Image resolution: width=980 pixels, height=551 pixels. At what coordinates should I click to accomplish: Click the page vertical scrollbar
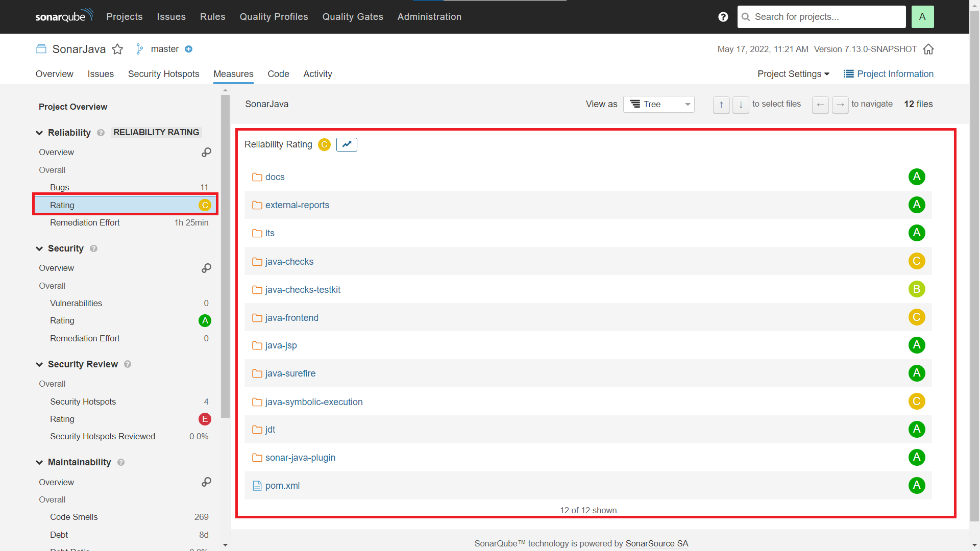point(974,265)
